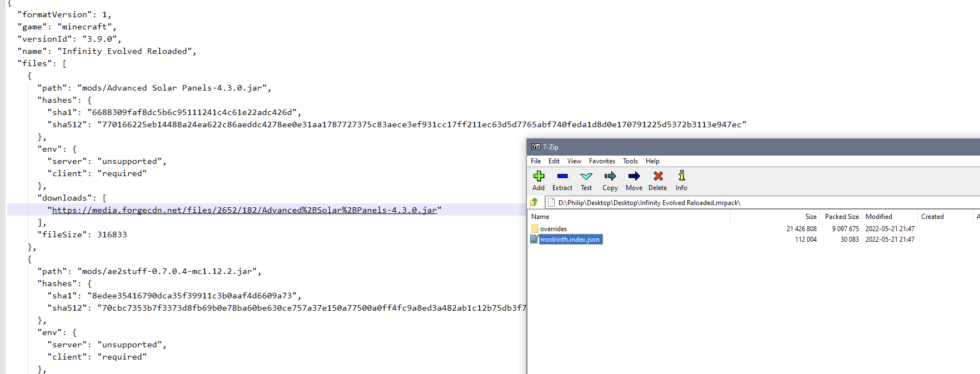Click the modrinth.index.json modified date

pyautogui.click(x=890, y=239)
